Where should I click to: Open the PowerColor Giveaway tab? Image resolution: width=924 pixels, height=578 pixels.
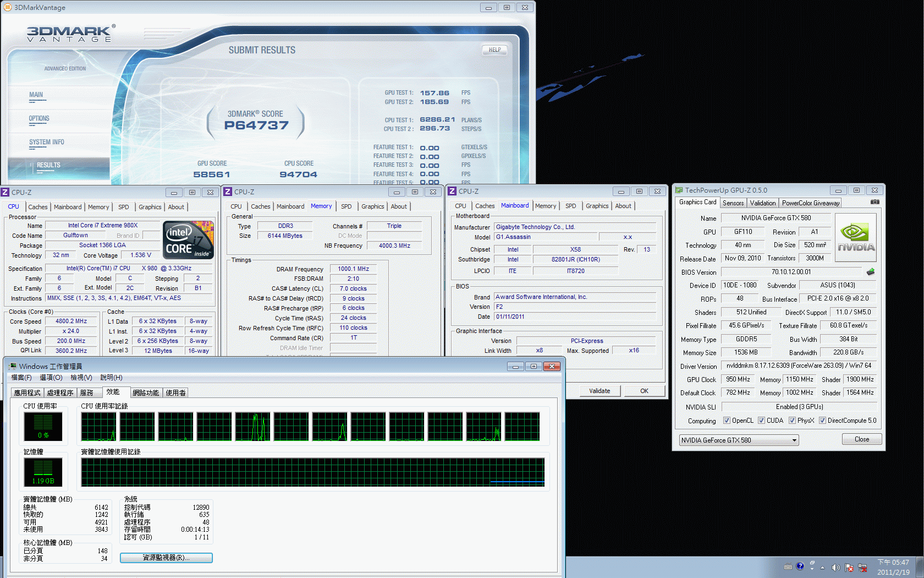click(811, 203)
